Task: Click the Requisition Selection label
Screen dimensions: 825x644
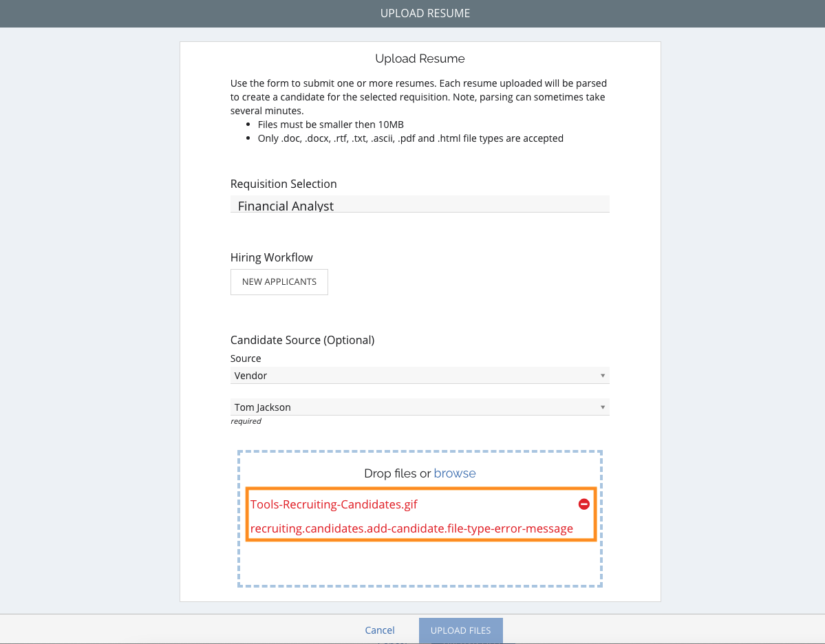Action: (x=283, y=184)
